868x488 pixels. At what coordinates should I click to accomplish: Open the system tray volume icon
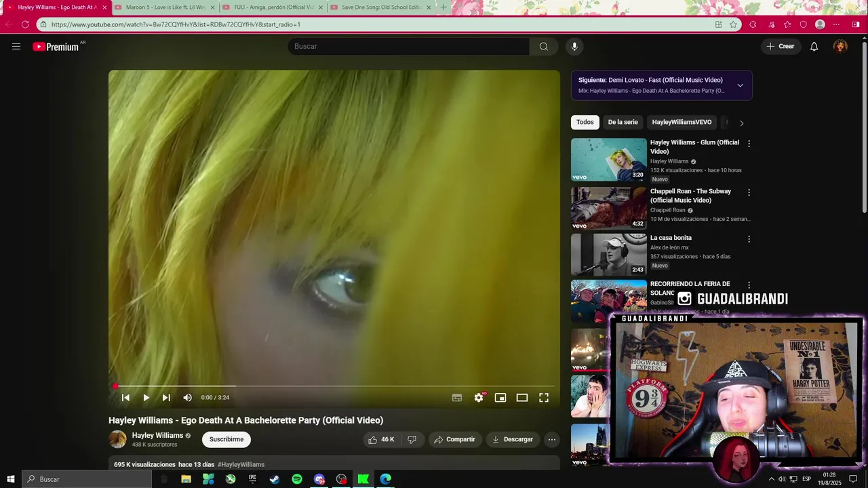pyautogui.click(x=782, y=479)
